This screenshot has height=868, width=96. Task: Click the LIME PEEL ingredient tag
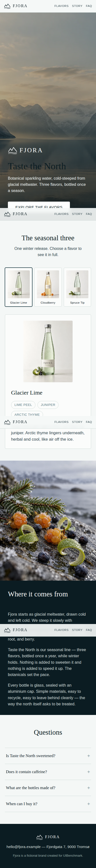(x=23, y=405)
